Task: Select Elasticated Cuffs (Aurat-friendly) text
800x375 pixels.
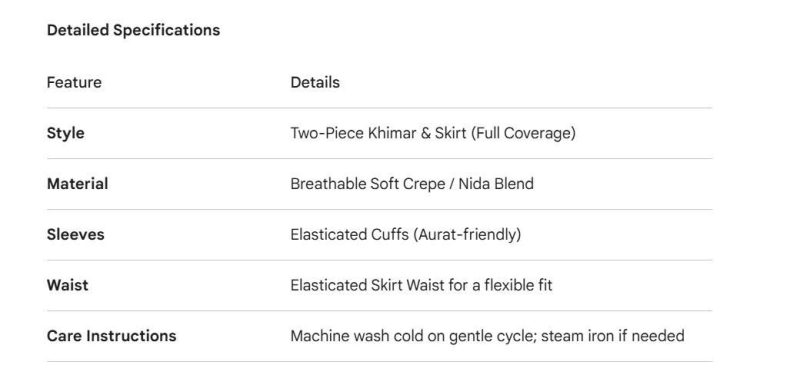Action: point(406,235)
